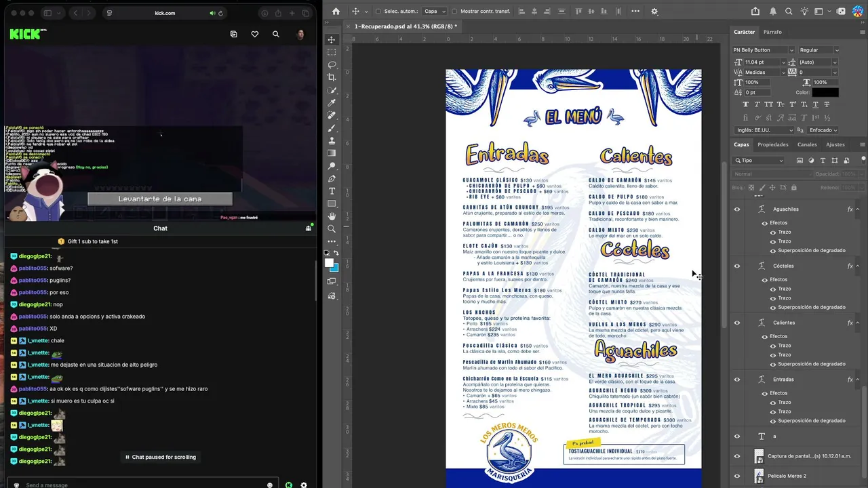Image resolution: width=868 pixels, height=488 pixels.
Task: Select the Rectangle shape tool
Action: click(x=332, y=204)
